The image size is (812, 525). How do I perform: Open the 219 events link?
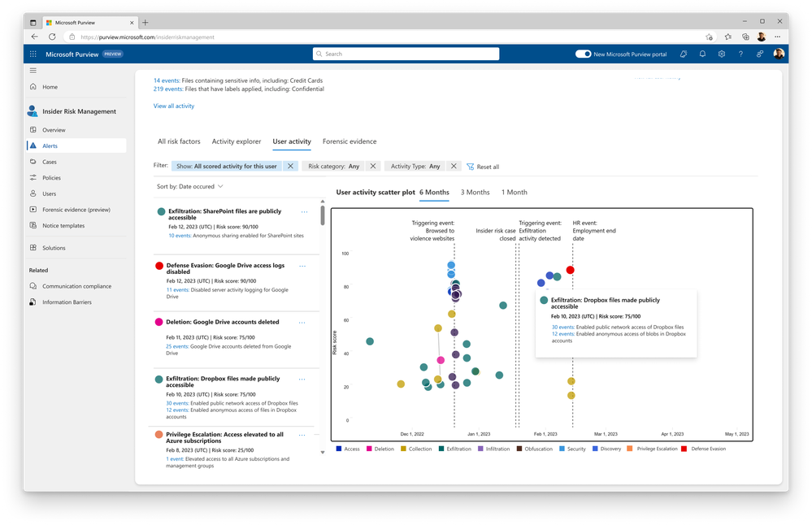(x=168, y=89)
